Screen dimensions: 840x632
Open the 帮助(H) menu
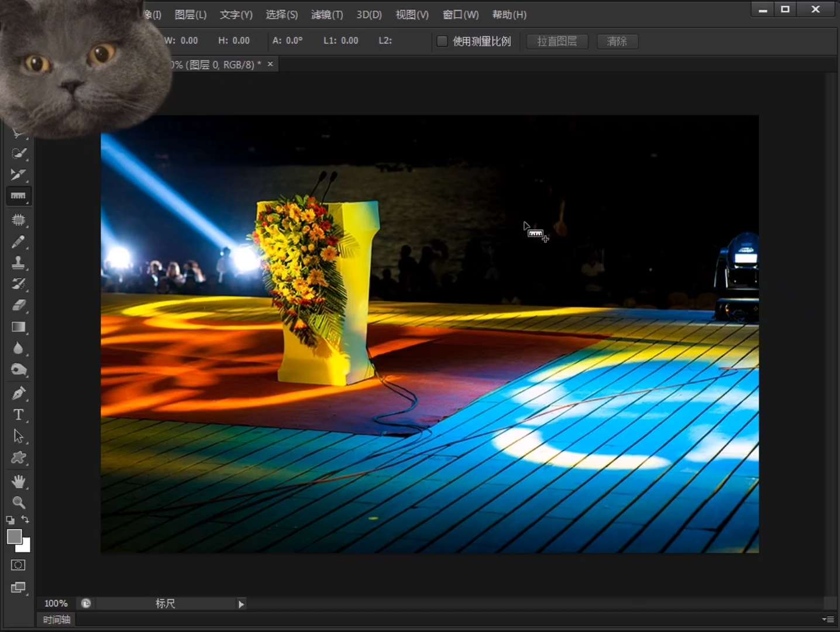(509, 15)
